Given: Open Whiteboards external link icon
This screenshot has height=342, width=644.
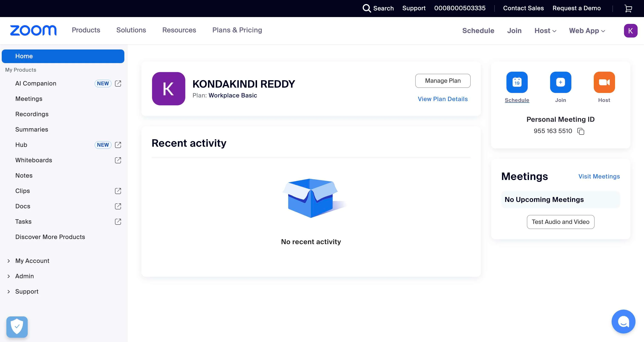Looking at the screenshot, I should click(118, 160).
